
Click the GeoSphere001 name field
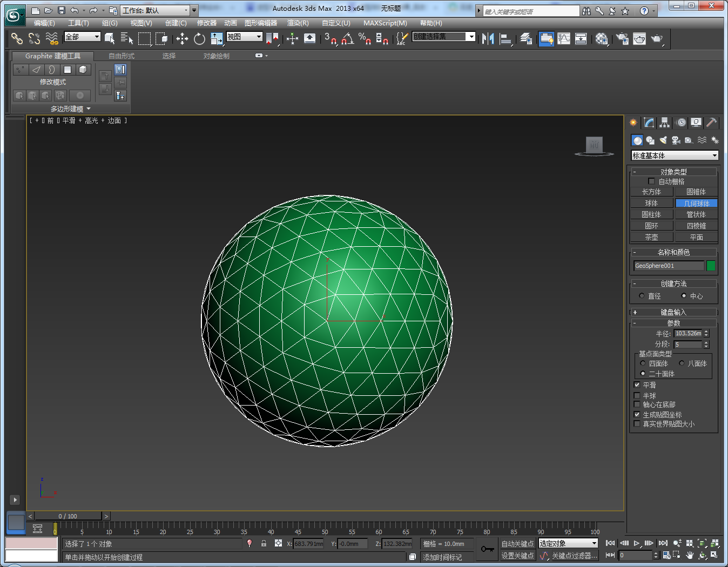(669, 266)
